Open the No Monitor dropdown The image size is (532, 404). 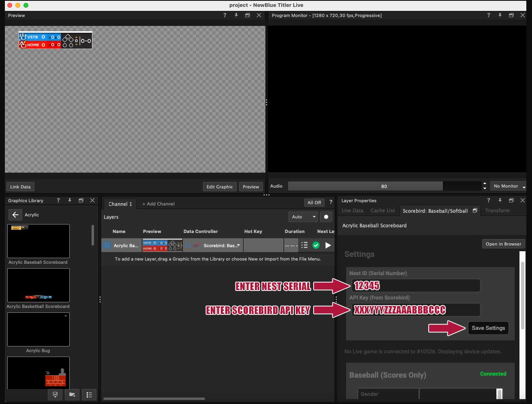(508, 186)
